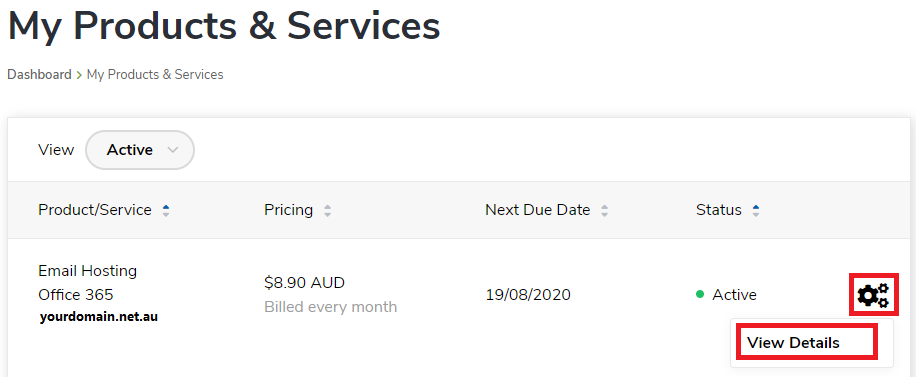Open the gears settings icon for Email Hosting
This screenshot has width=916, height=377.
pos(873,295)
